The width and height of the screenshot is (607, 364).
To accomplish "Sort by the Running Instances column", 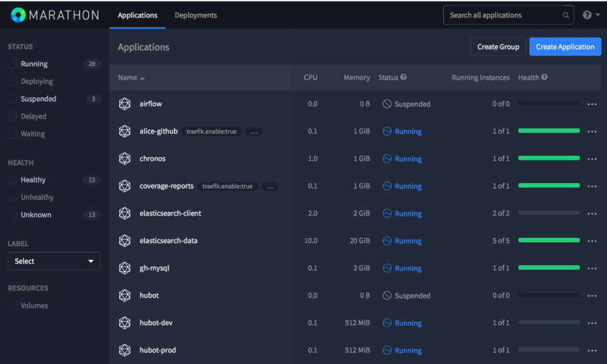I will pos(481,78).
